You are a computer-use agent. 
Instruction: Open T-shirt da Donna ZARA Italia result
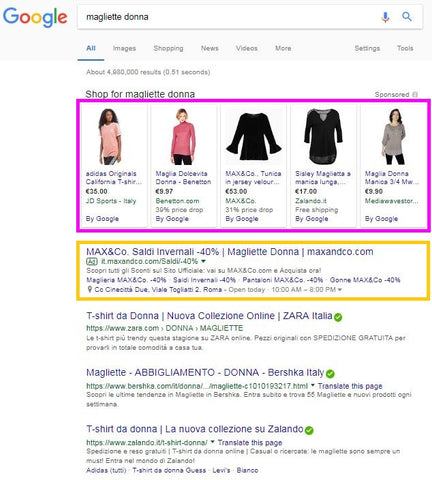tap(209, 316)
